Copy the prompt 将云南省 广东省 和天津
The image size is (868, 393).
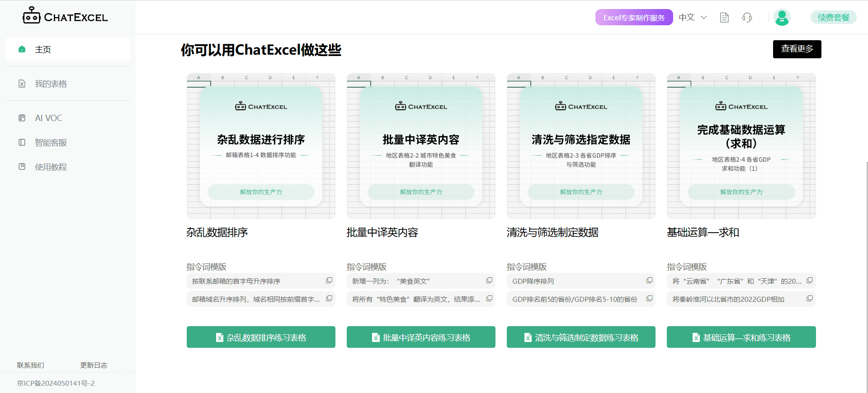click(x=810, y=281)
